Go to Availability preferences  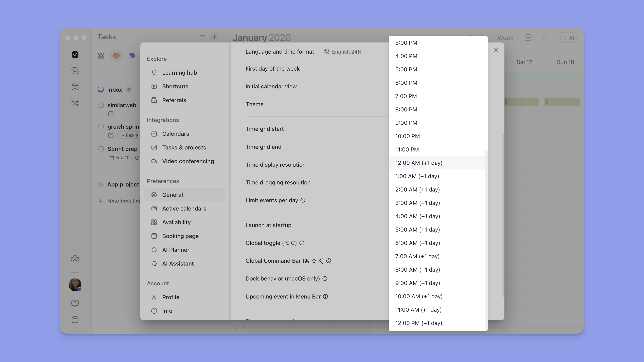coord(185,222)
